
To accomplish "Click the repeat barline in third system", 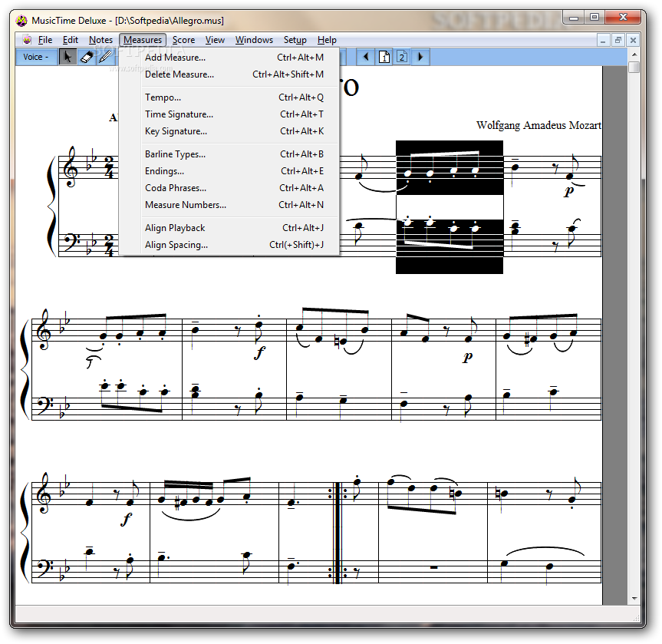I will [338, 533].
